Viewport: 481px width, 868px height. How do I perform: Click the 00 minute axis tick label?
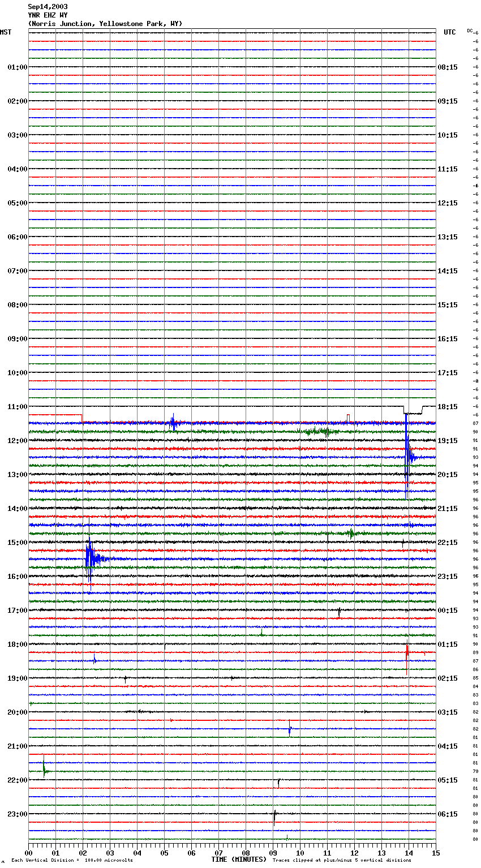pyautogui.click(x=29, y=853)
